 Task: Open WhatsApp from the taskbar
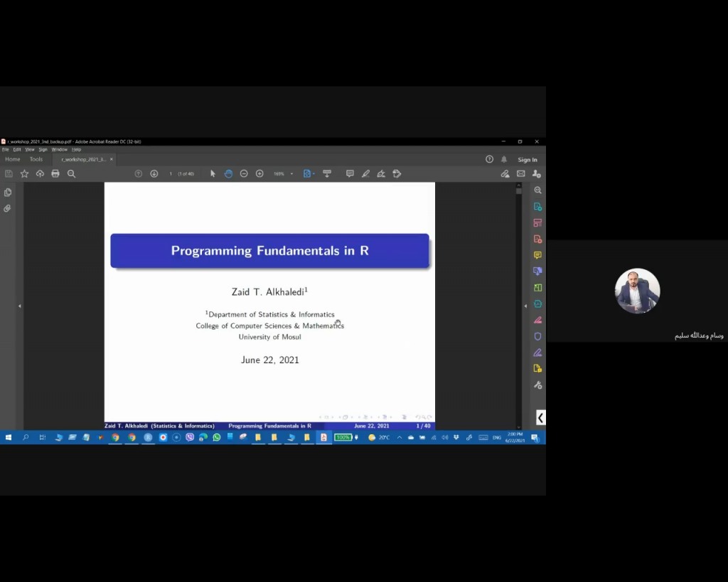tap(217, 437)
